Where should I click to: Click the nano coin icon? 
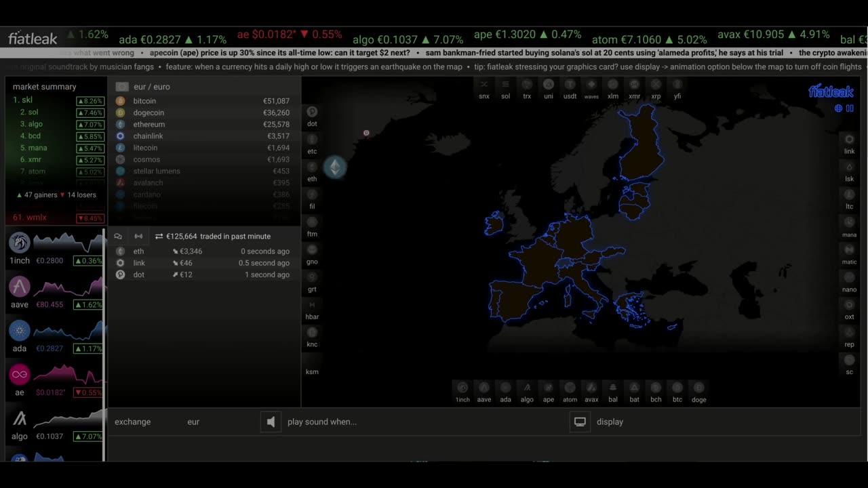pyautogui.click(x=849, y=277)
